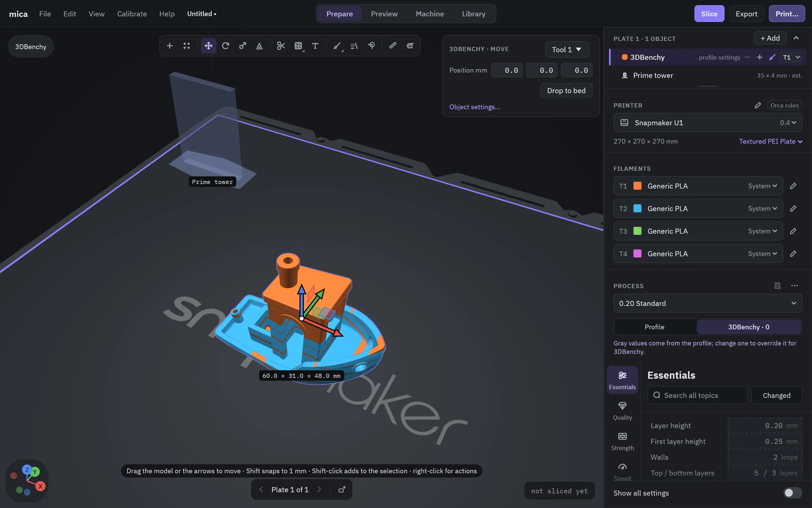
Task: Open the Snapmaker U1 printer dropdown
Action: [708, 123]
